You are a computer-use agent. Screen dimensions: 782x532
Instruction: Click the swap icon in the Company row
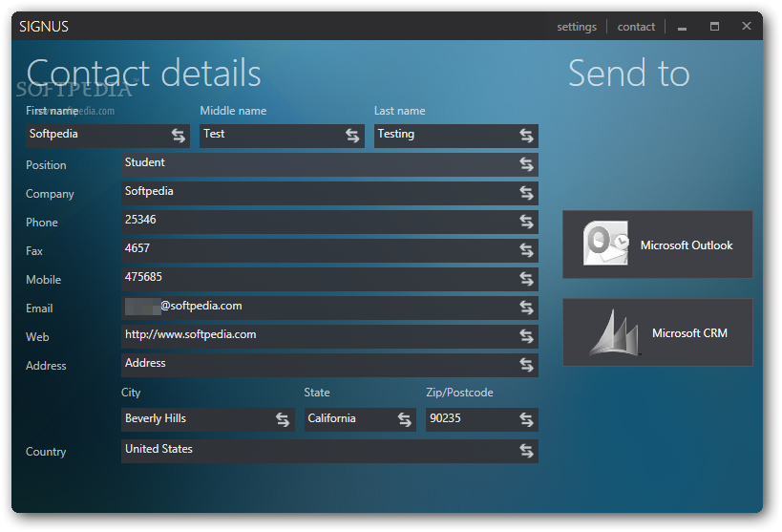[x=527, y=193]
